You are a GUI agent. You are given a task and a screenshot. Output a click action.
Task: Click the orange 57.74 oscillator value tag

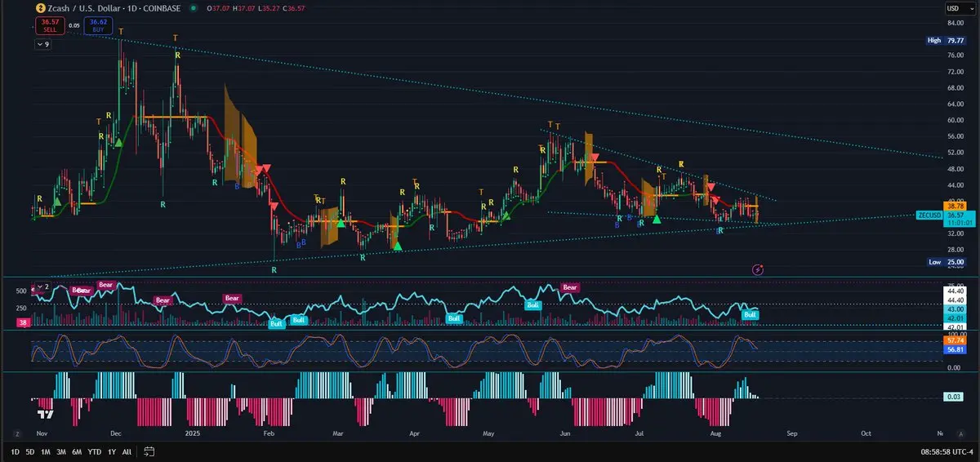pyautogui.click(x=955, y=340)
